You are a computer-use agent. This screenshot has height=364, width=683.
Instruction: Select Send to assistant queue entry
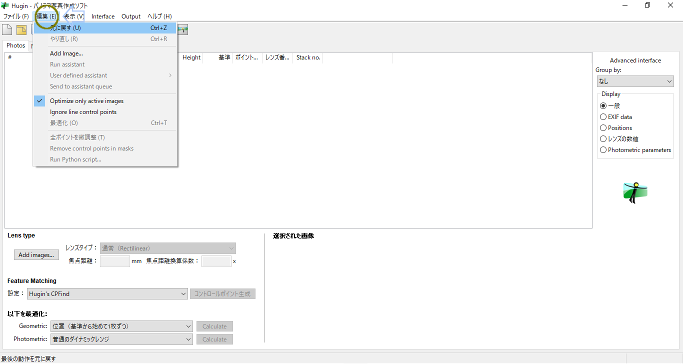(105, 86)
